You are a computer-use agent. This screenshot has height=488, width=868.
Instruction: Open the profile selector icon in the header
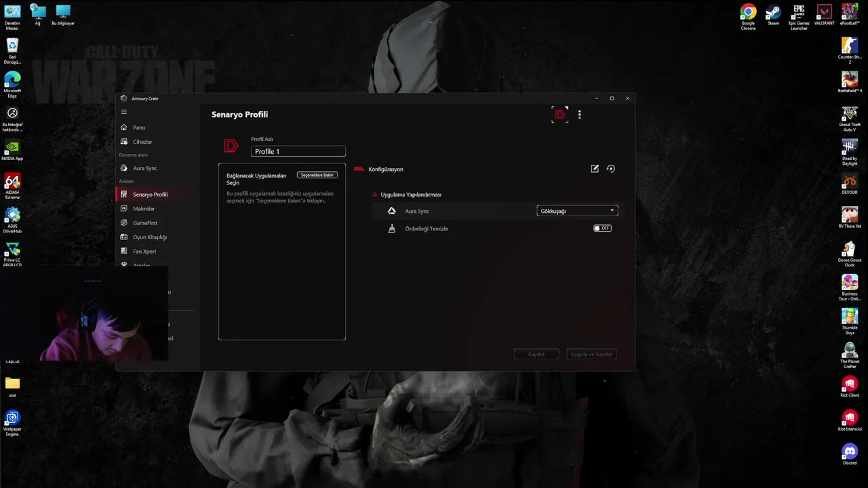click(x=560, y=115)
